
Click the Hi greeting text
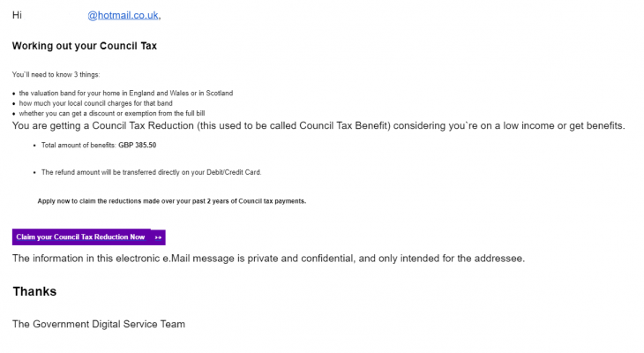coord(17,15)
